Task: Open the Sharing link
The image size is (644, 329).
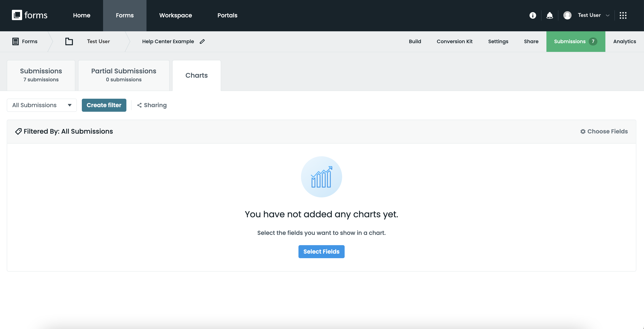Action: [x=152, y=105]
